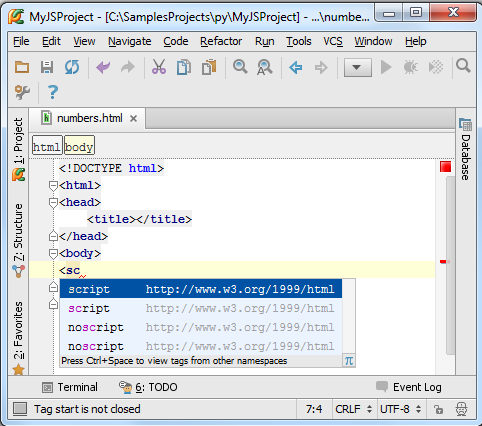482x426 pixels.
Task: Toggle the Hector inspector icon in status bar
Action: pos(461,409)
